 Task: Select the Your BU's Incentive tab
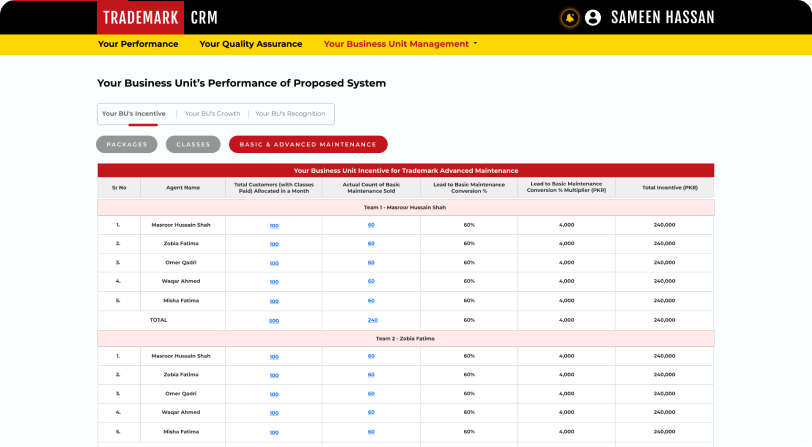(x=134, y=114)
